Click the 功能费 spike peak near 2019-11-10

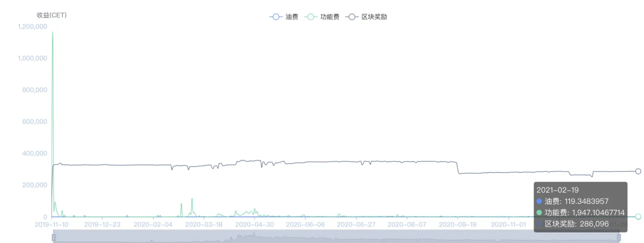(53, 32)
